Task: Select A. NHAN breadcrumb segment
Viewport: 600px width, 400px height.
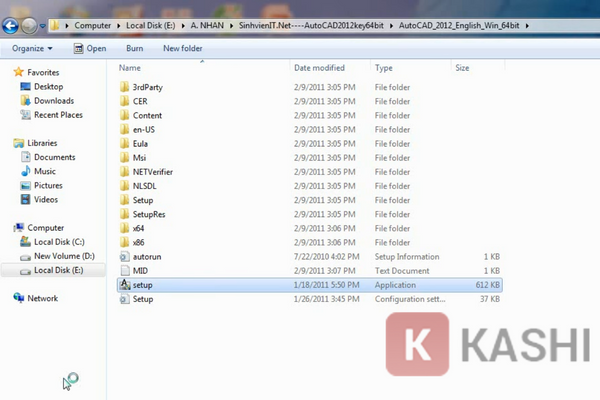Action: (x=207, y=26)
